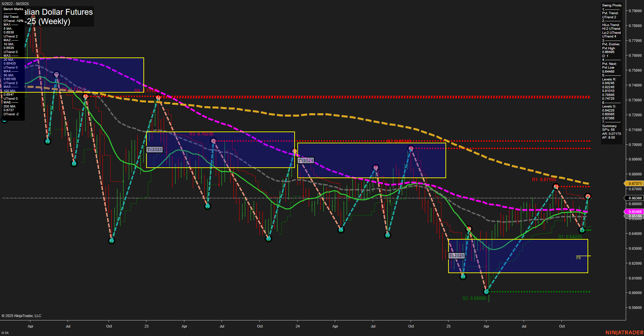This screenshot has width=644, height=336.
Task: Select the gray 0.65186 price tag on axis
Action: click(635, 216)
